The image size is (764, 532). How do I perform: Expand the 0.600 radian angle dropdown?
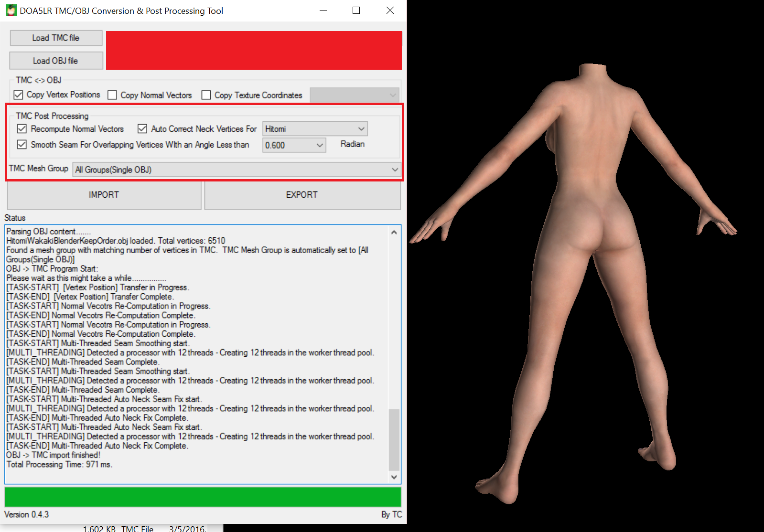(294, 145)
